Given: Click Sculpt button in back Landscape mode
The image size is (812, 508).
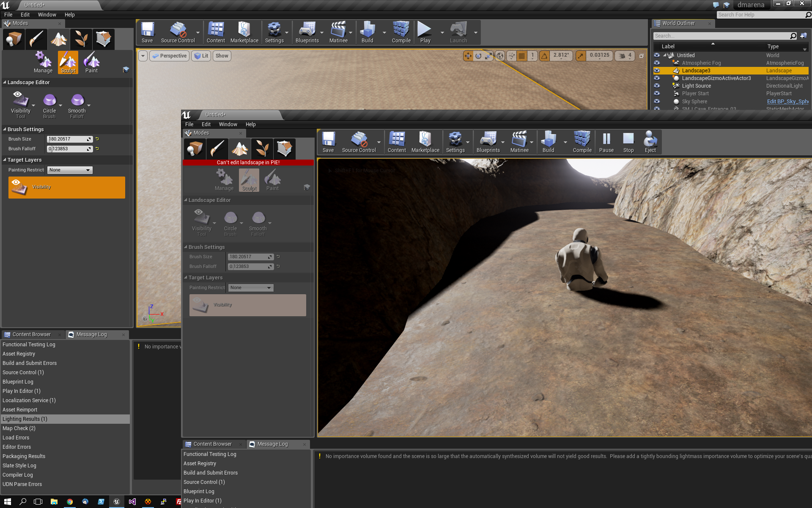Looking at the screenshot, I should (x=68, y=63).
